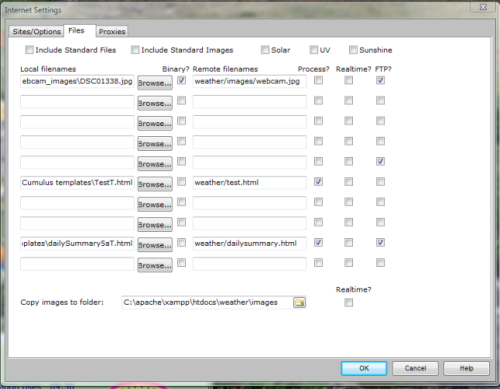Image resolution: width=500 pixels, height=389 pixels.
Task: Open the Proxies tab
Action: 112,31
